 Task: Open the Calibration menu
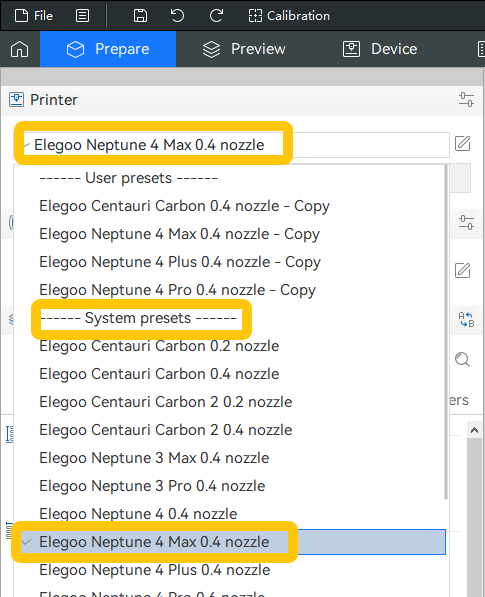click(289, 16)
